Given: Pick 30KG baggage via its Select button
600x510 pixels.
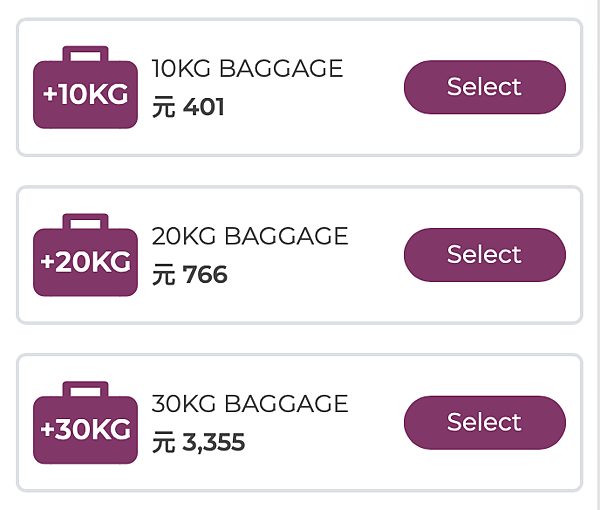Looking at the screenshot, I should pyautogui.click(x=485, y=422).
